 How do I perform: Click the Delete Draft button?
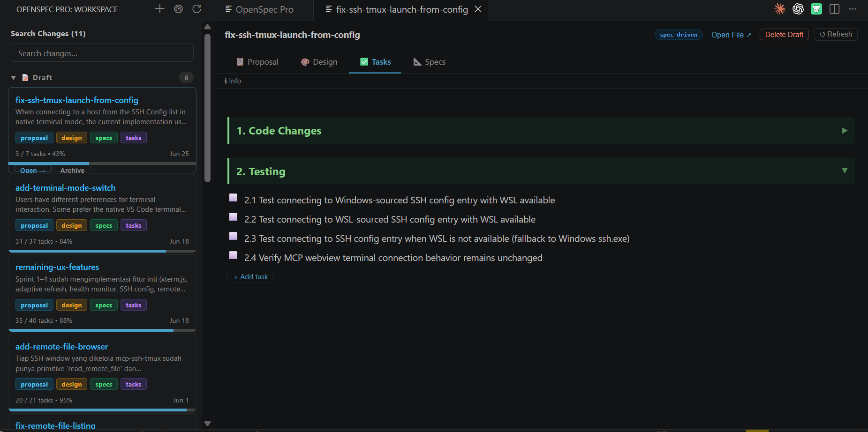tap(784, 35)
